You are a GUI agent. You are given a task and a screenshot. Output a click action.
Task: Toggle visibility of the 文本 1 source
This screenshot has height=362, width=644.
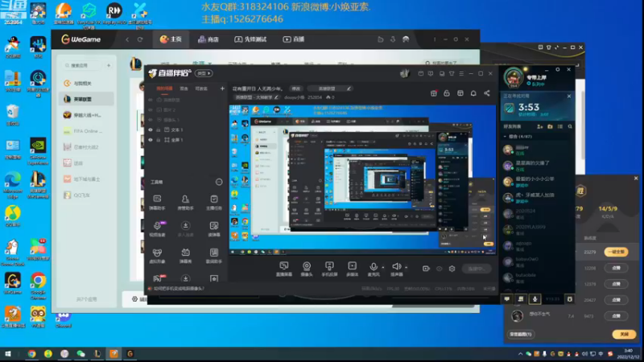[x=151, y=130]
